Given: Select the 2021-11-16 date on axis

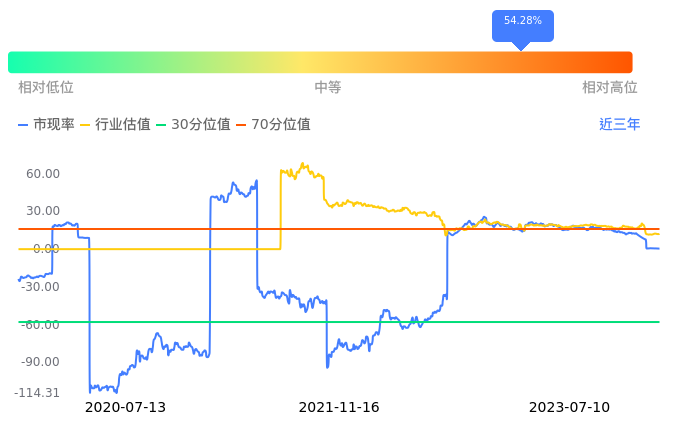Looking at the screenshot, I should click(339, 408).
